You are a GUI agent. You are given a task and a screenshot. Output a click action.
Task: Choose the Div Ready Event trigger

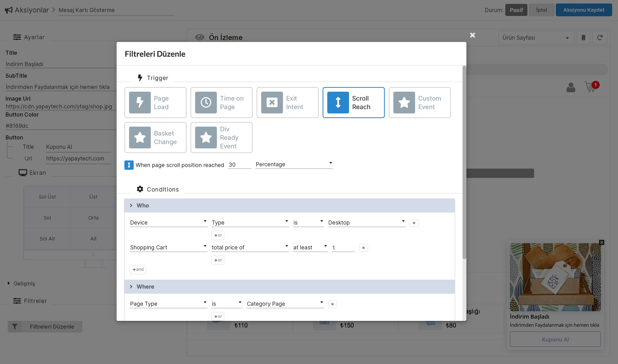(x=221, y=138)
